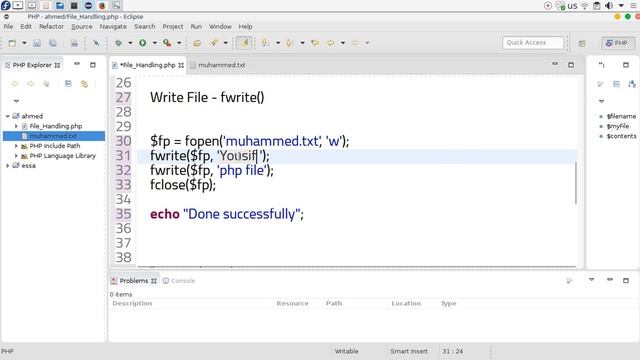The height and width of the screenshot is (360, 640).
Task: Open the External Tools dropdown arrow
Action: click(179, 43)
